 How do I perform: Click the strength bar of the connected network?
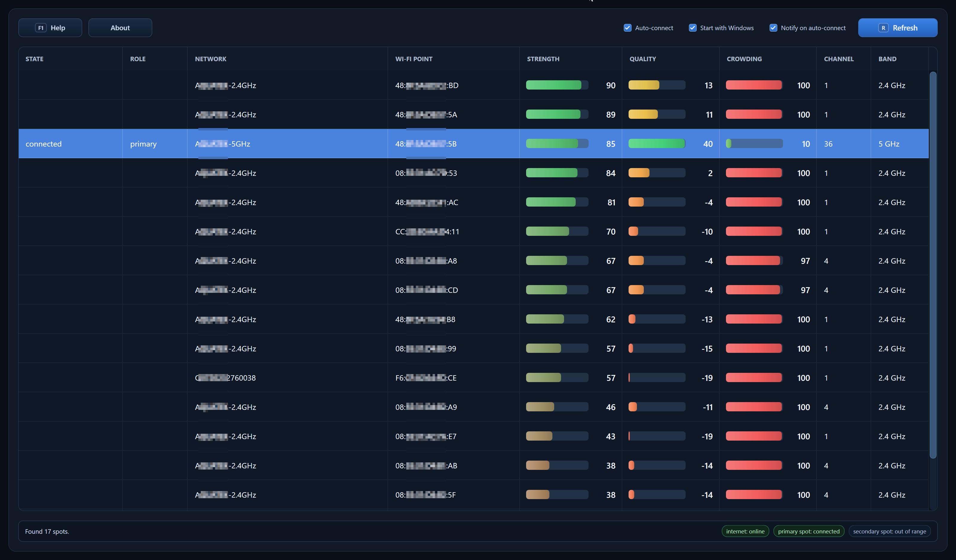tap(557, 143)
